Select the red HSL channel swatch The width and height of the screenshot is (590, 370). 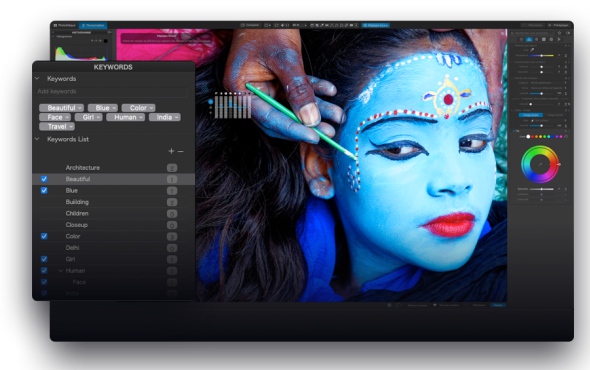click(x=532, y=137)
